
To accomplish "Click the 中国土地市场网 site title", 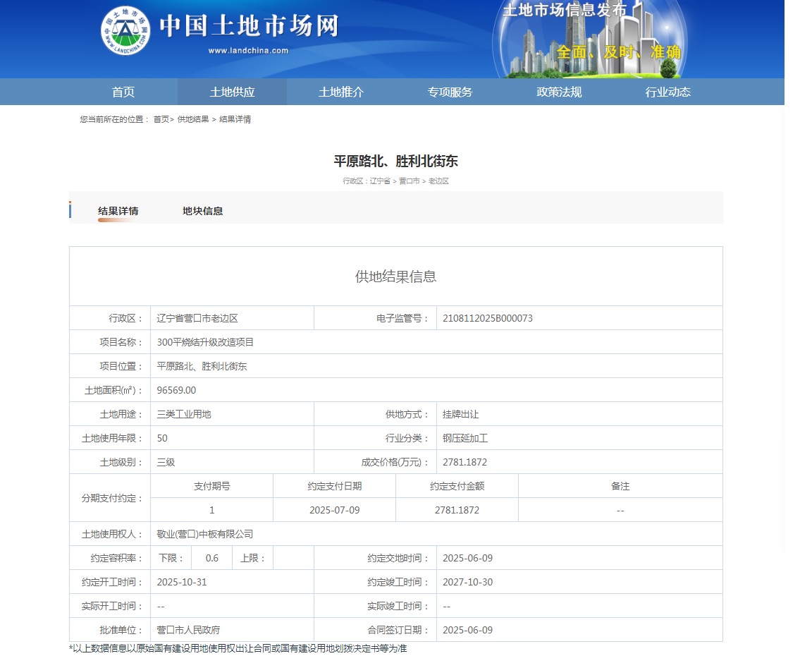I will click(249, 26).
